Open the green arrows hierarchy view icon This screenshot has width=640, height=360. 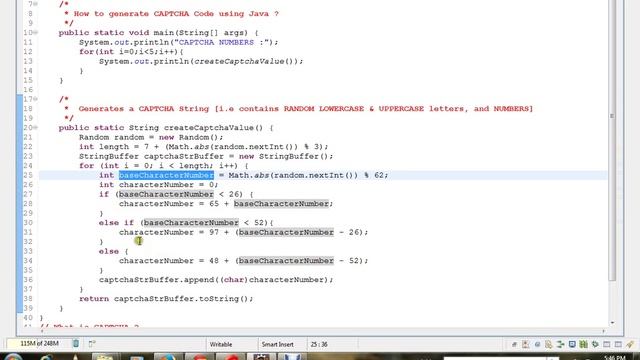[560, 344]
